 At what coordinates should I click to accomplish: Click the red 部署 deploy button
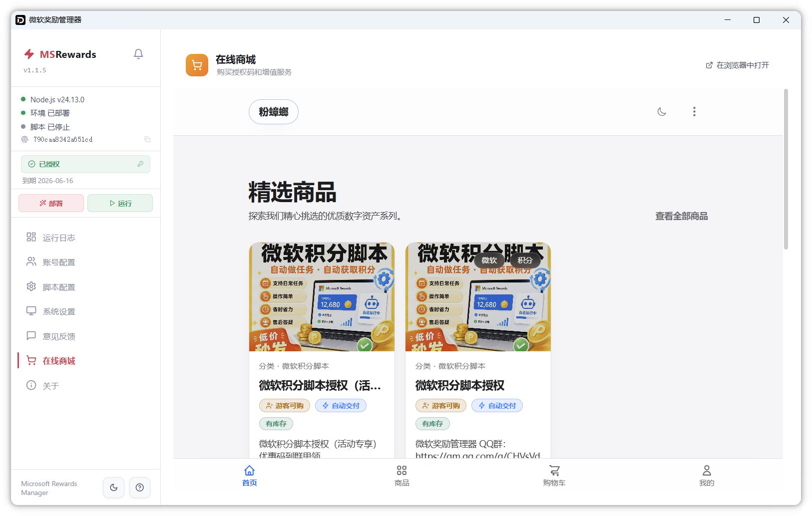pos(51,203)
